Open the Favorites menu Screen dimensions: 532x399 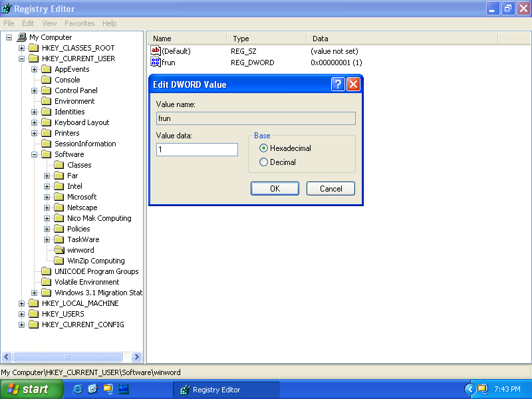(x=79, y=23)
